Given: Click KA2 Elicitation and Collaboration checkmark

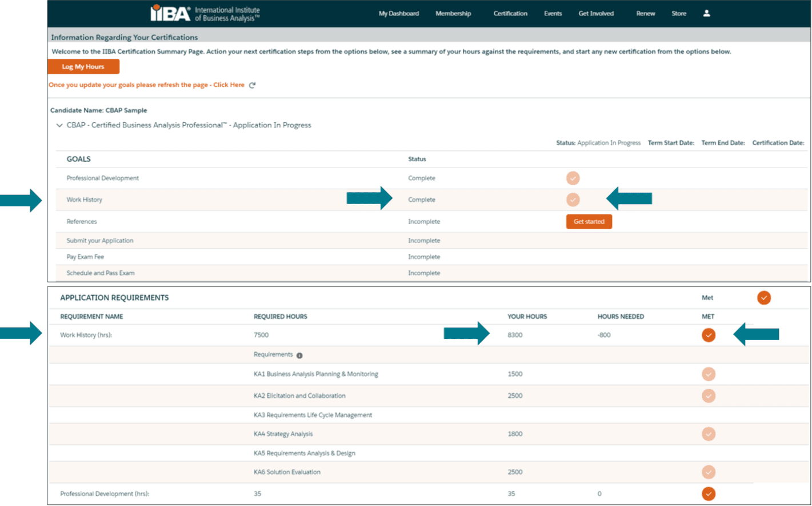Looking at the screenshot, I should (x=709, y=396).
